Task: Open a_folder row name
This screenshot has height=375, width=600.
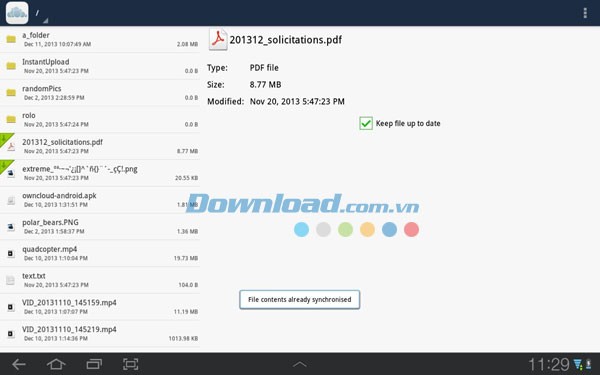Action: [x=36, y=35]
